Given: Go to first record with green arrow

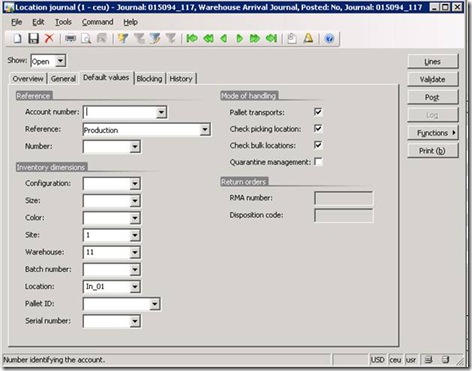Looking at the screenshot, I should tap(192, 39).
